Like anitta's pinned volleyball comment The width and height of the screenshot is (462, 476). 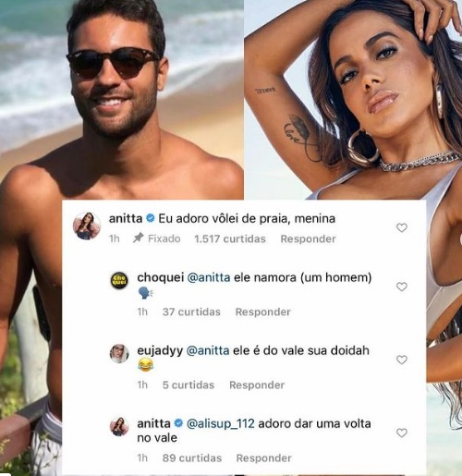[x=402, y=228]
